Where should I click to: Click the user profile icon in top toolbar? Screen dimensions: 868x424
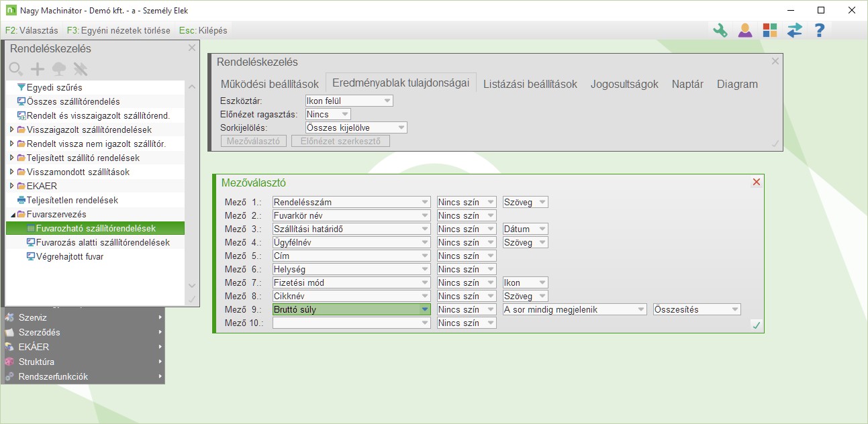745,30
